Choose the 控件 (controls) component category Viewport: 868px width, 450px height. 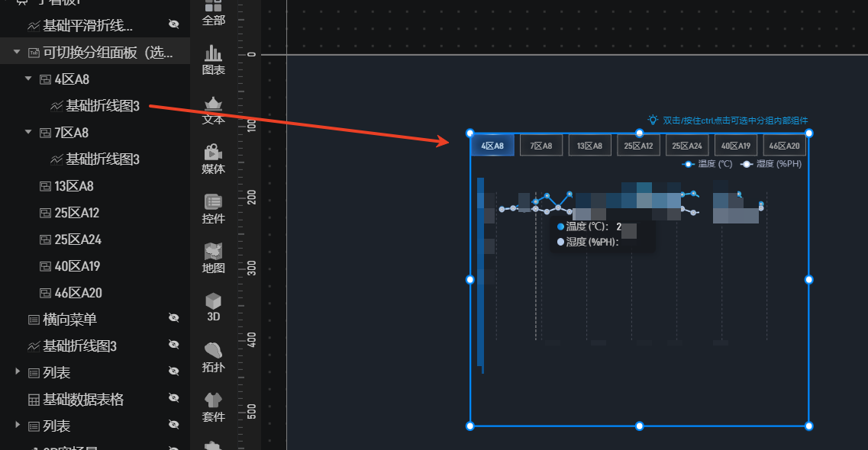pos(213,209)
